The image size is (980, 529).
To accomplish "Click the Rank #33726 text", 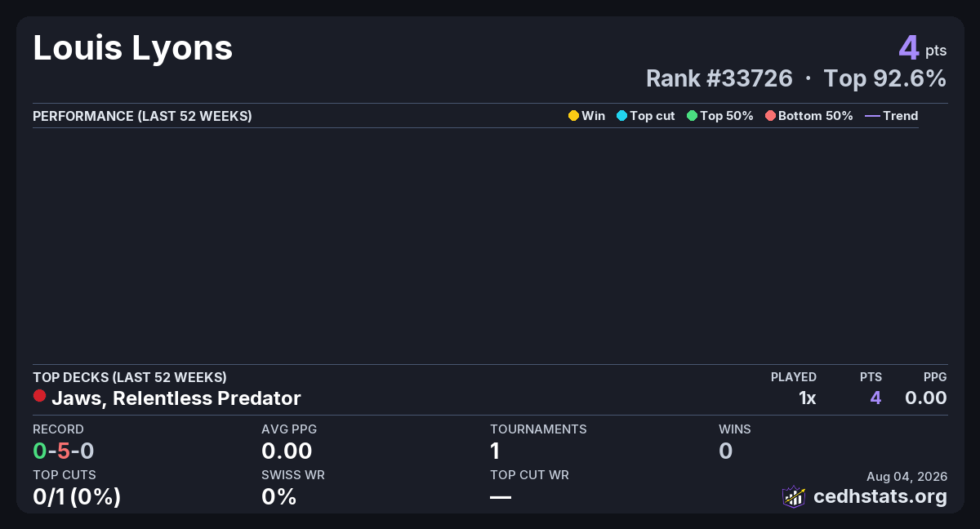I will coord(719,78).
